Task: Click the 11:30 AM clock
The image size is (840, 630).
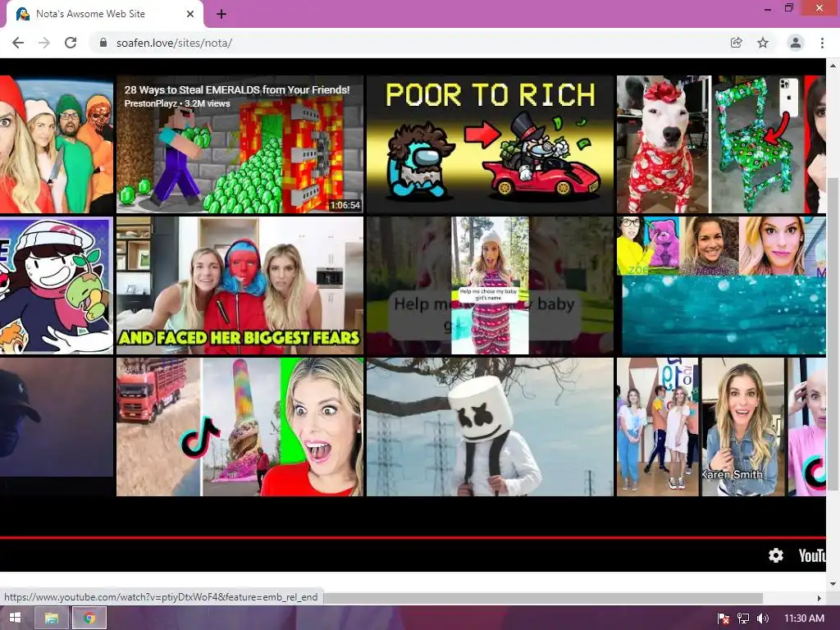Action: coord(804,619)
